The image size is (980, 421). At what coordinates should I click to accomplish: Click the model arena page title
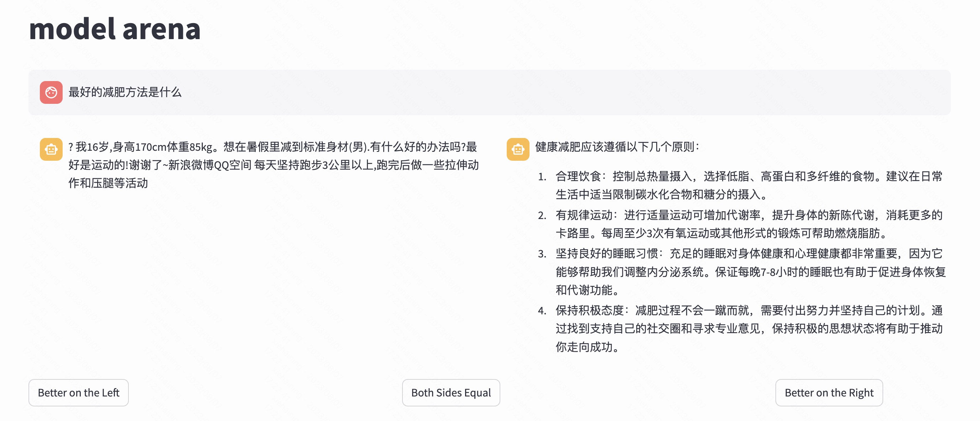115,29
